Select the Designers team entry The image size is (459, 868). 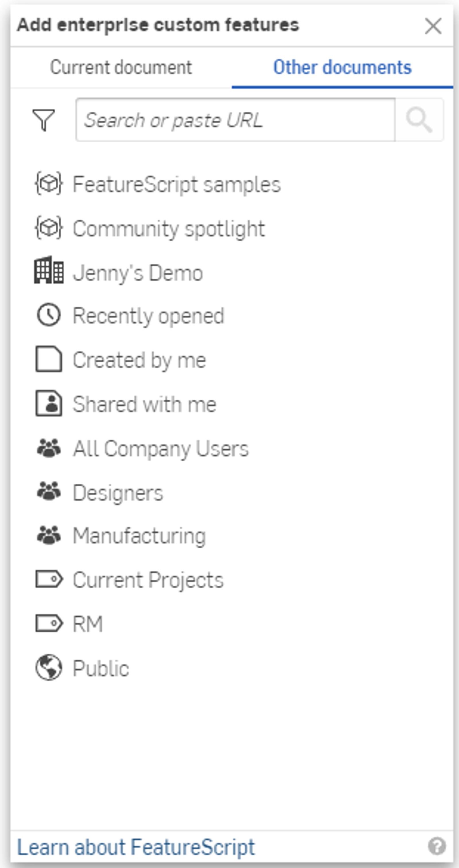point(118,493)
